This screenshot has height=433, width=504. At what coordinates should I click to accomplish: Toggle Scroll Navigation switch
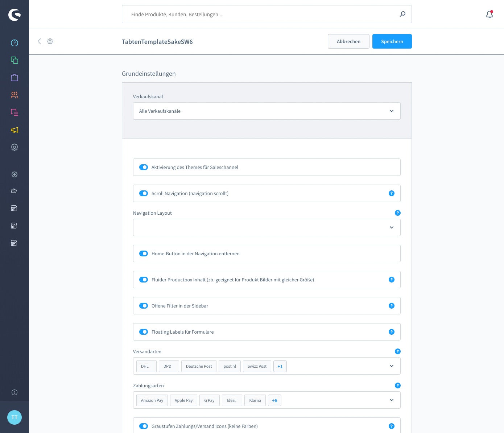pos(144,193)
